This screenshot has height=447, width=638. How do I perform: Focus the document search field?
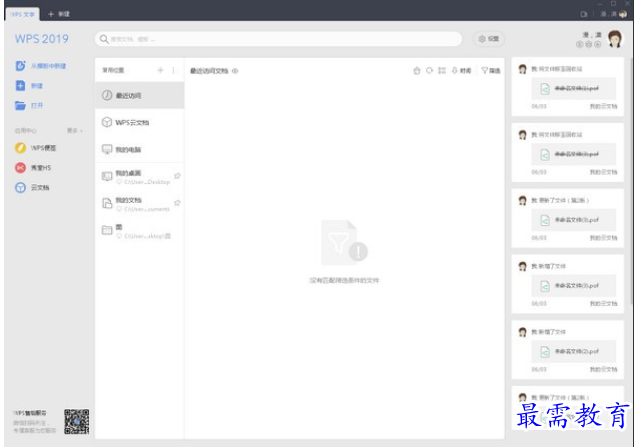coord(279,39)
